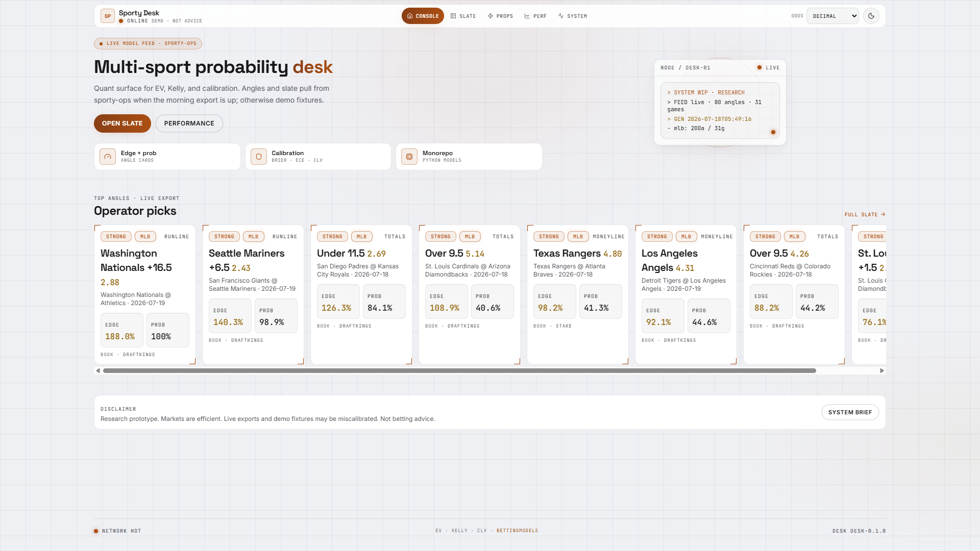Click the 92.1% edge value

click(658, 322)
